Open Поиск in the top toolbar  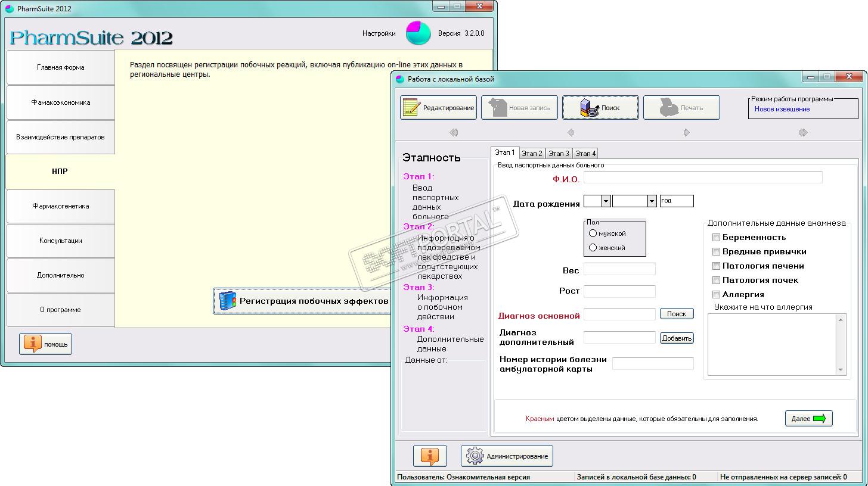pos(600,108)
